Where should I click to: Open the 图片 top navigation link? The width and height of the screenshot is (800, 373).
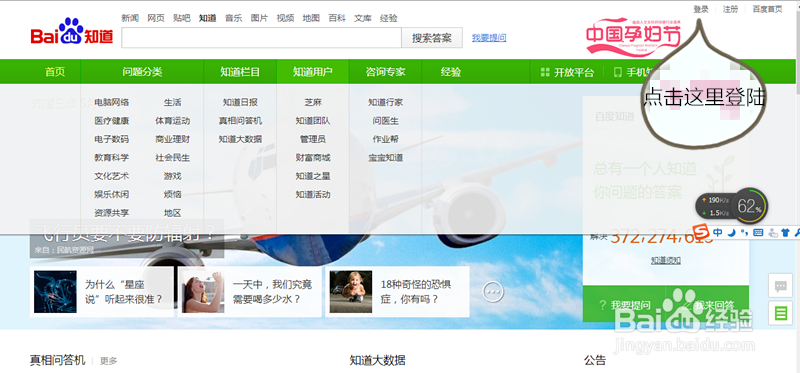coord(259,18)
